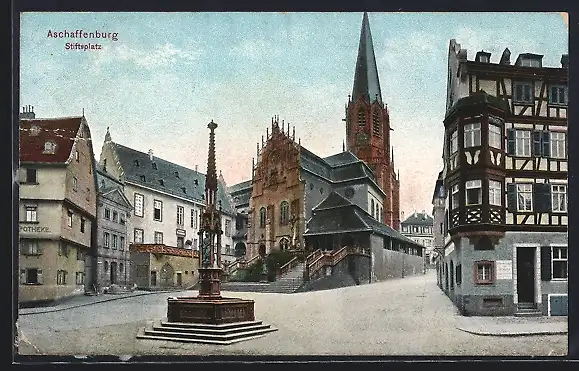Click the Stiftsplatz caption text
Screen dimensions: 579x371
(83, 47)
